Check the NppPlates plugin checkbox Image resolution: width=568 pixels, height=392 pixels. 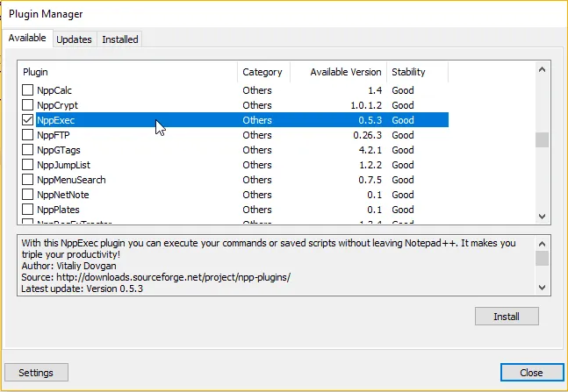click(28, 210)
